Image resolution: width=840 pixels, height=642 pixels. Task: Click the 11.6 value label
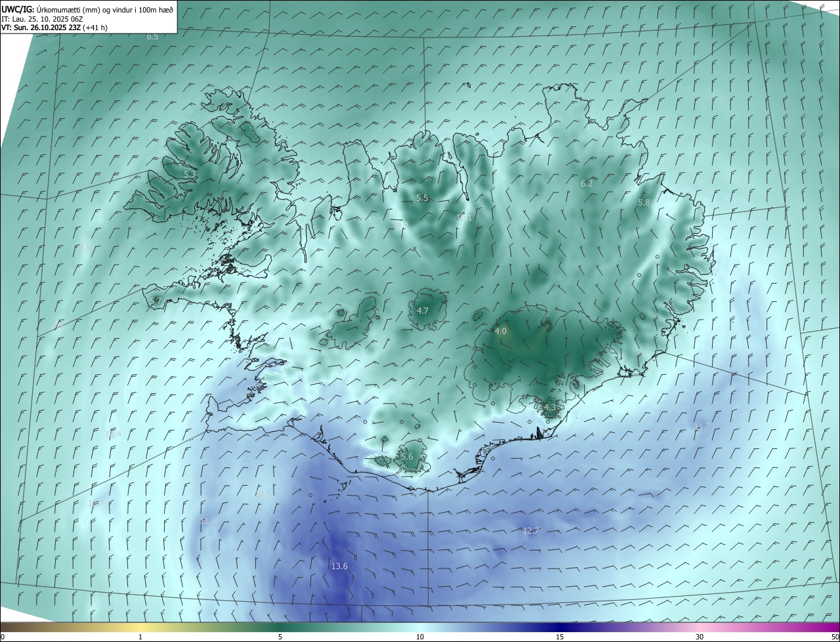(208, 521)
